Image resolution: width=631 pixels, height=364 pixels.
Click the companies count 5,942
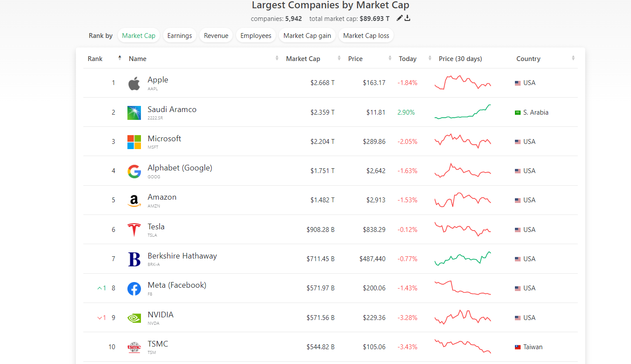[294, 19]
